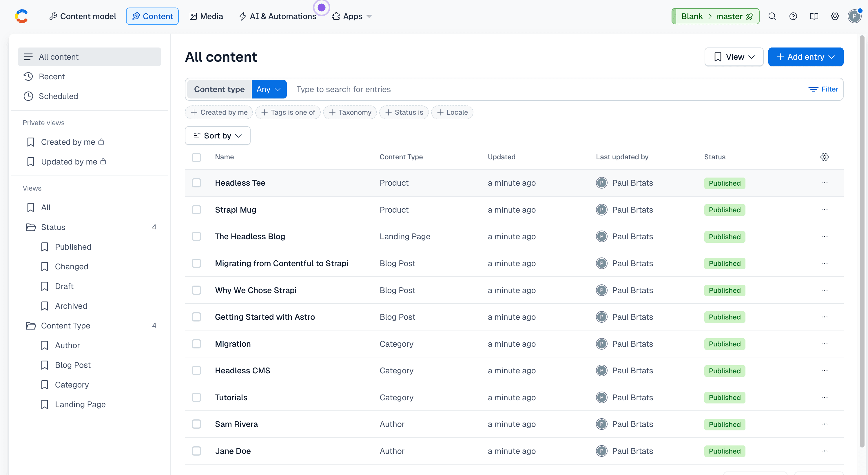Open actions menu for Sam Rivera row

(825, 424)
